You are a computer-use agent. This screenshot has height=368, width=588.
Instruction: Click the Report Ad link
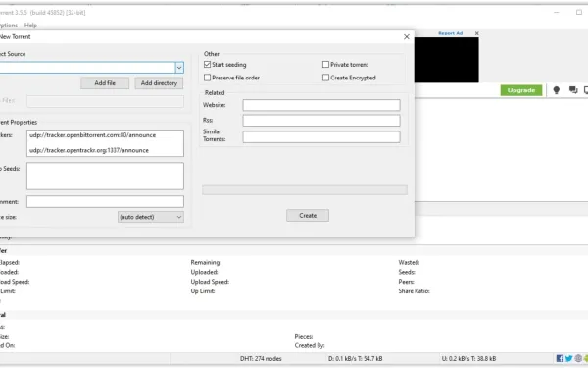tap(451, 33)
